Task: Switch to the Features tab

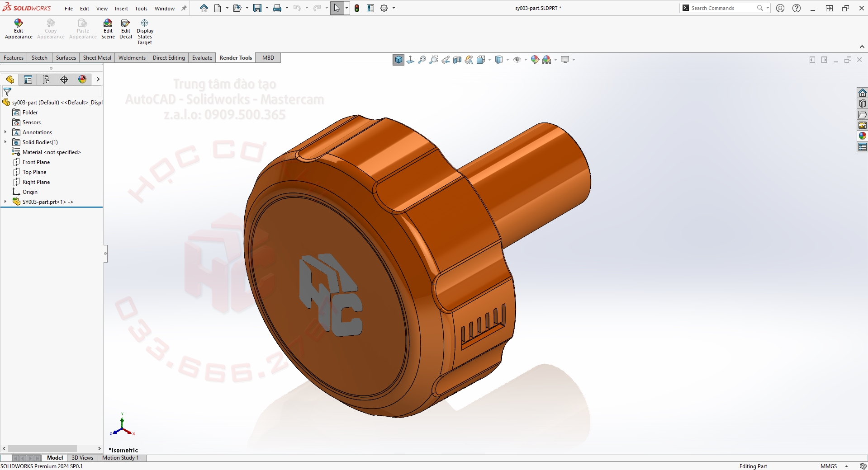Action: 14,58
